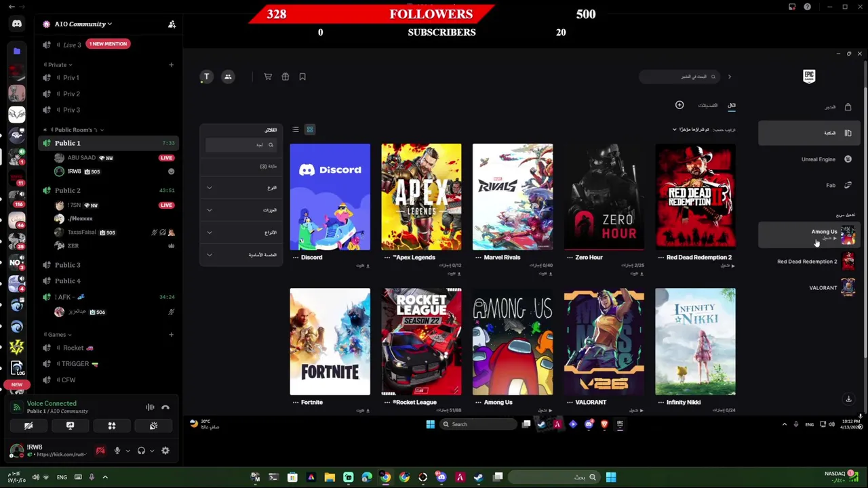Switch to the All tab in library
Image resolution: width=868 pixels, height=488 pixels.
[x=732, y=106]
